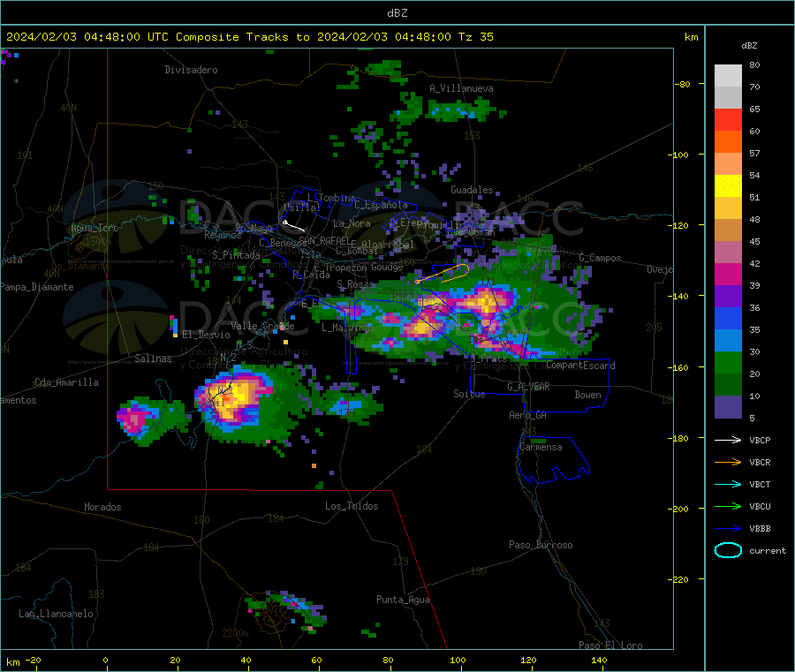This screenshot has width=795, height=672.
Task: Click the CompantEscand place label
Action: [580, 366]
